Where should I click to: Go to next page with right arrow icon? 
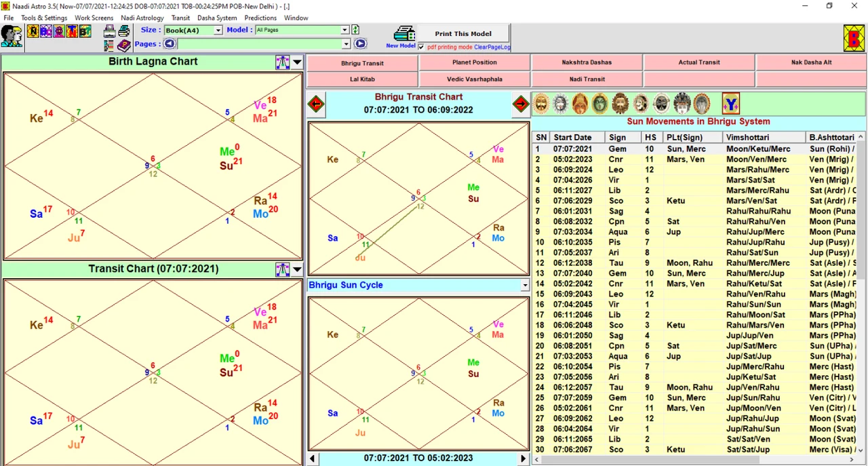pos(360,43)
